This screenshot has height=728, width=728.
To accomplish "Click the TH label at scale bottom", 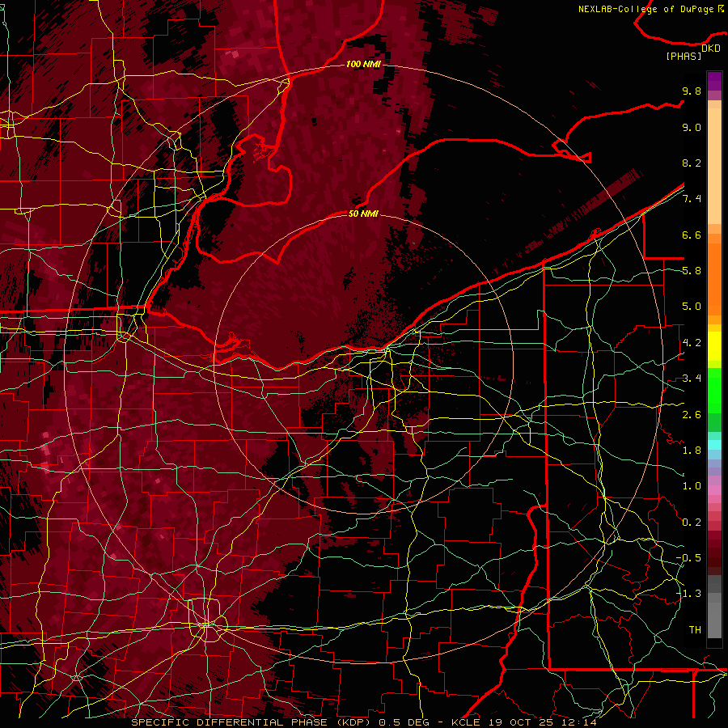I will 695,629.
